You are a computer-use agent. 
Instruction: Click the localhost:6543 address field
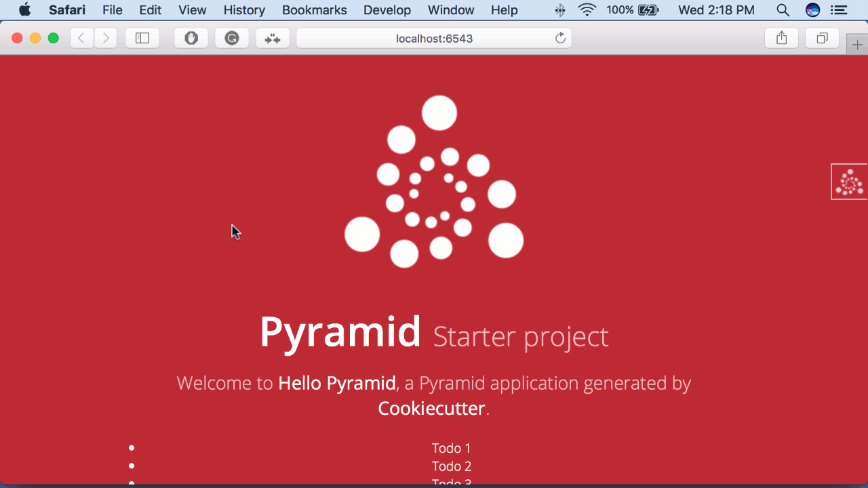tap(434, 39)
